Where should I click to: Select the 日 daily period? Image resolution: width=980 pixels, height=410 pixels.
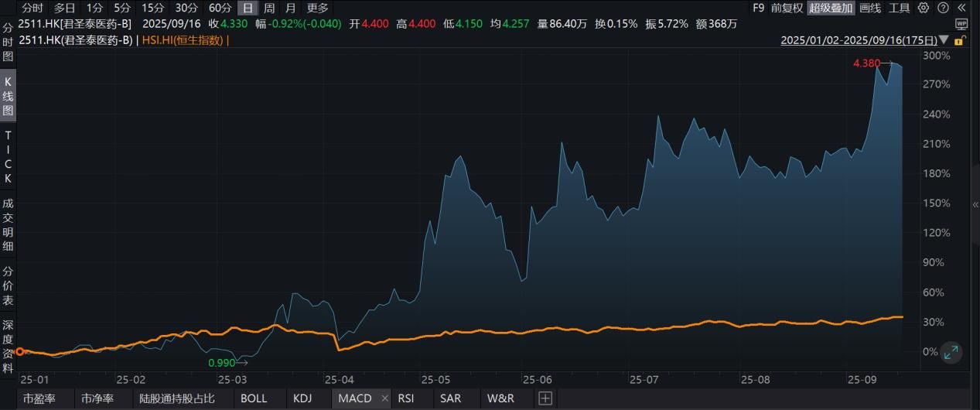click(248, 8)
